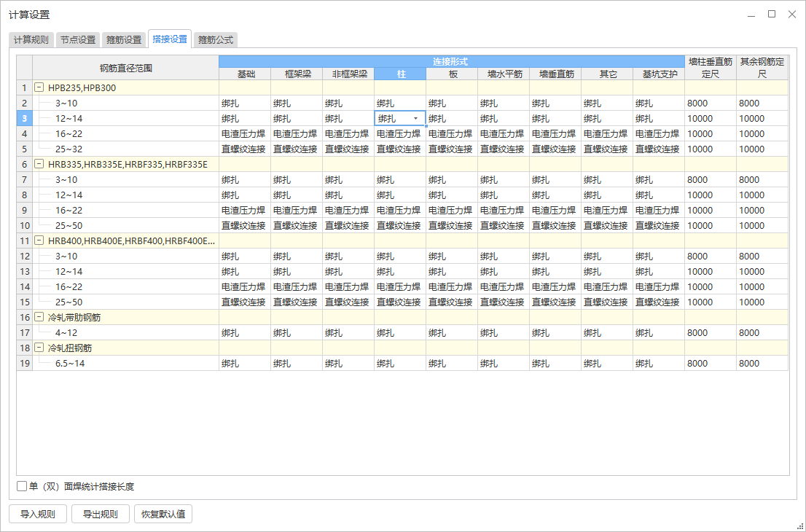
Task: Click 基础 cell 电渣压力焊 in row 4
Action: (245, 133)
